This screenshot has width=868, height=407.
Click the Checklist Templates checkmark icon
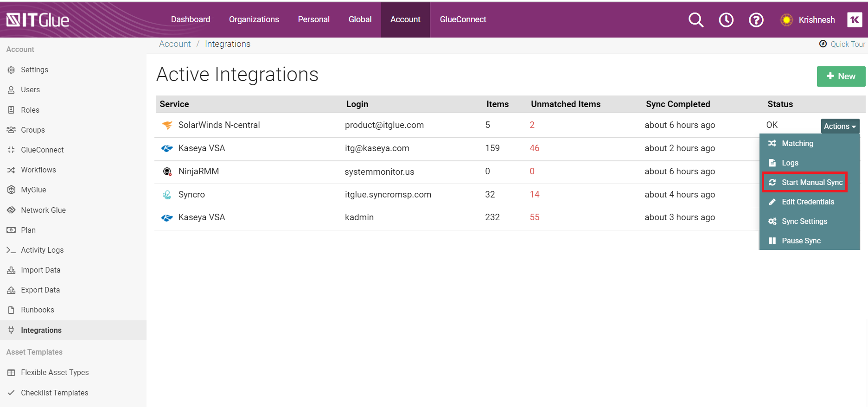point(11,393)
